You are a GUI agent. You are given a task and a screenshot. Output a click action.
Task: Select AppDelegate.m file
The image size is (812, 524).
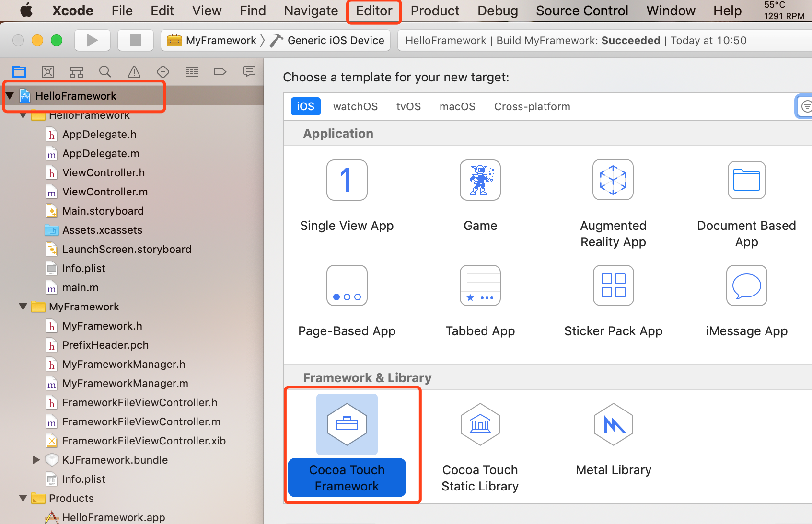[x=101, y=153]
